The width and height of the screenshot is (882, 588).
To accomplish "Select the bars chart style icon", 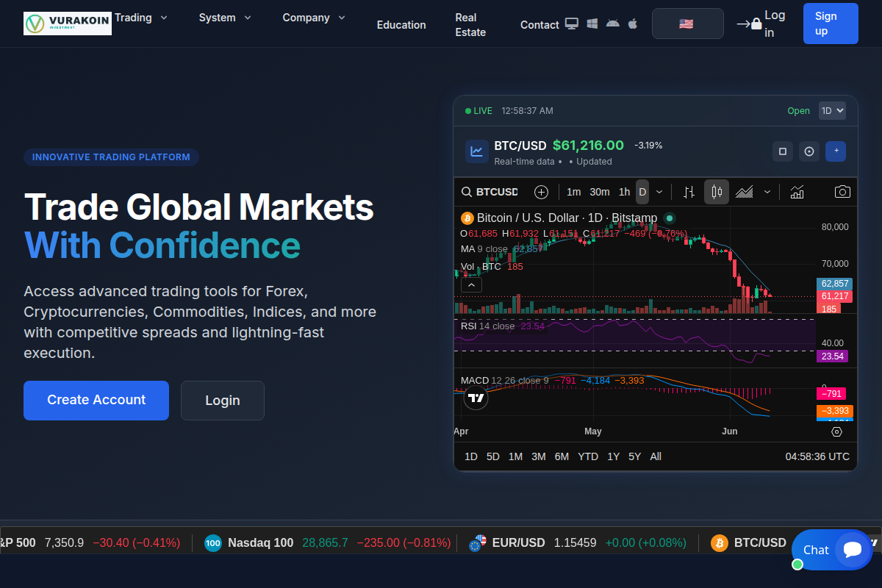I will [689, 192].
